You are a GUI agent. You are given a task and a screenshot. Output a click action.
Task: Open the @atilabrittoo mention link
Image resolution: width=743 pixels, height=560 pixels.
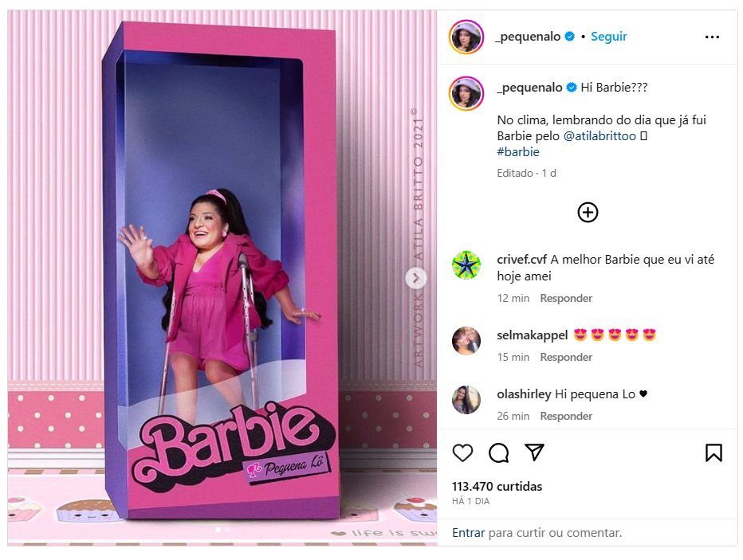600,136
